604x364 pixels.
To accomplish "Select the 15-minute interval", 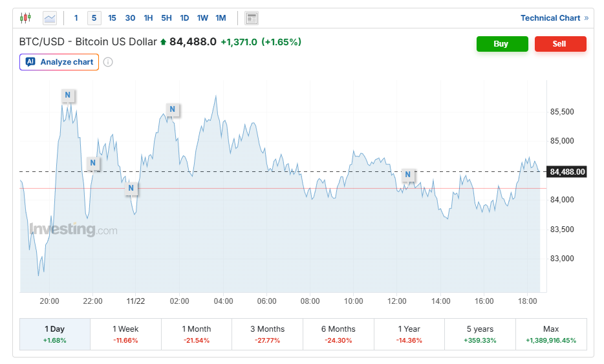I will pyautogui.click(x=113, y=18).
